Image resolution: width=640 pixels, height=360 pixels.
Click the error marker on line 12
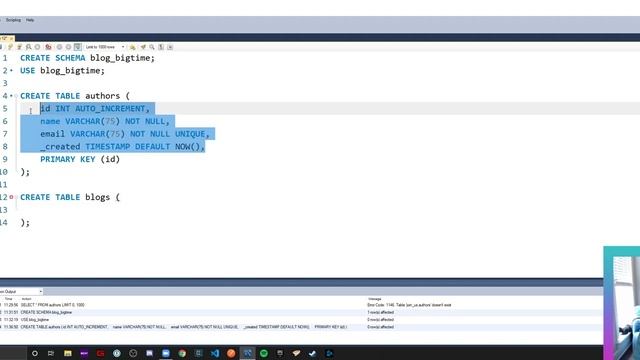click(11, 197)
